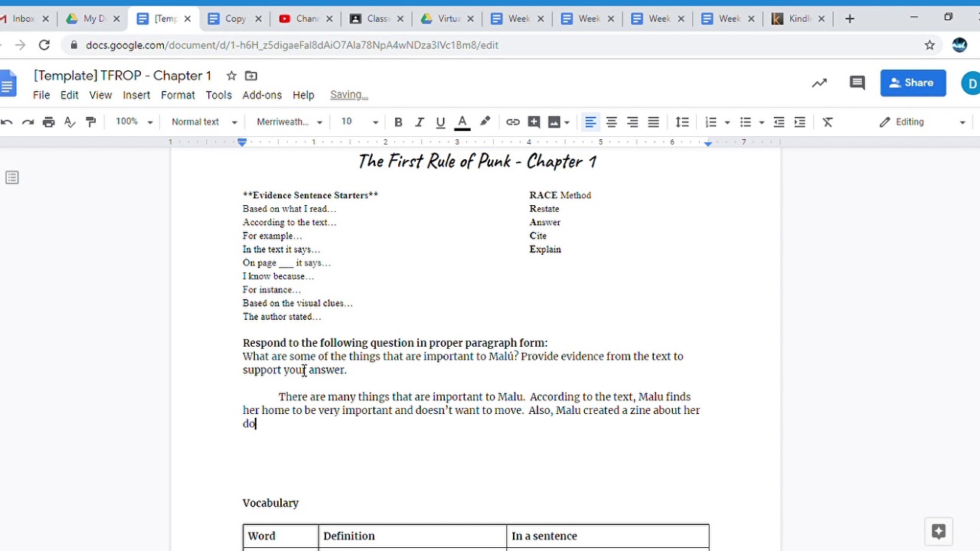Screen dimensions: 980x551
Task: Set right text alignment
Action: 632,122
